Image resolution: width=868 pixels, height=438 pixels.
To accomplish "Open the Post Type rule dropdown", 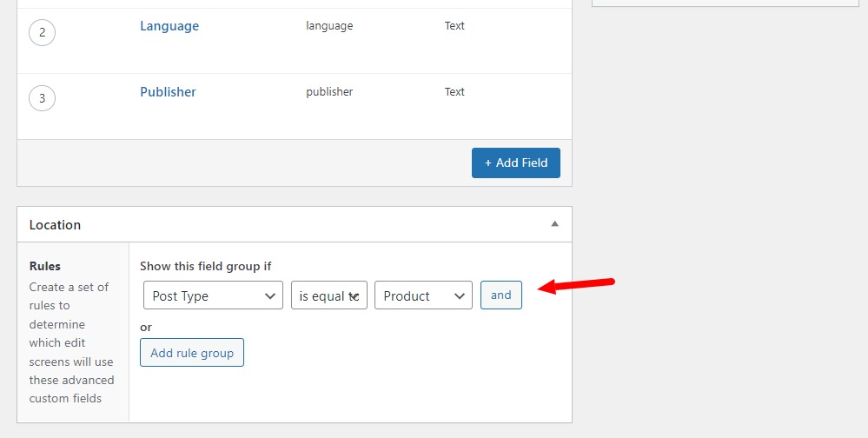I will 213,295.
